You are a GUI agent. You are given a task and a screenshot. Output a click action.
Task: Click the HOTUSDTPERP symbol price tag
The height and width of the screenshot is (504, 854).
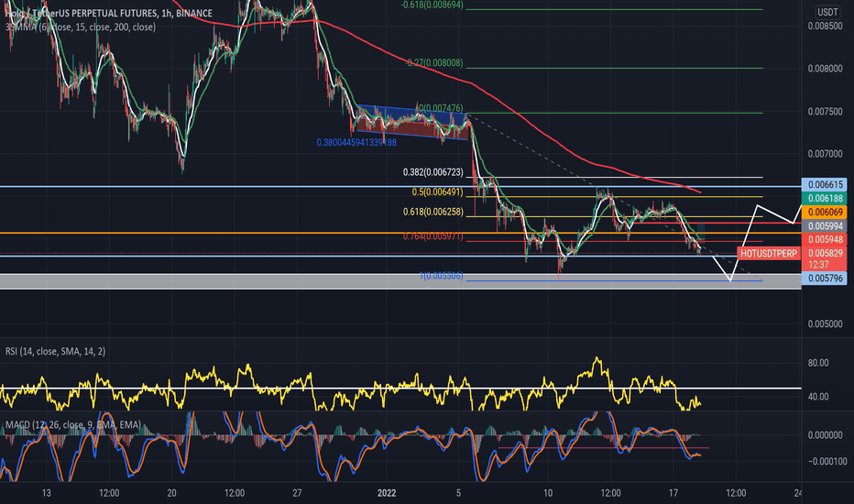pos(769,253)
